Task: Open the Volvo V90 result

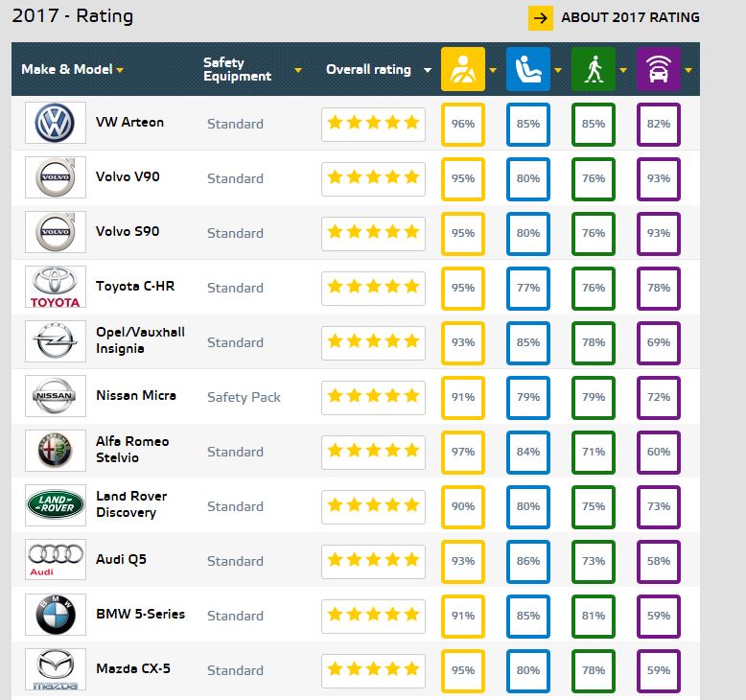Action: click(128, 177)
